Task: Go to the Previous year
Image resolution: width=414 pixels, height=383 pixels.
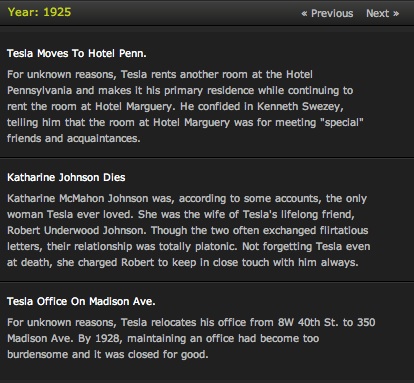Action: click(x=327, y=13)
